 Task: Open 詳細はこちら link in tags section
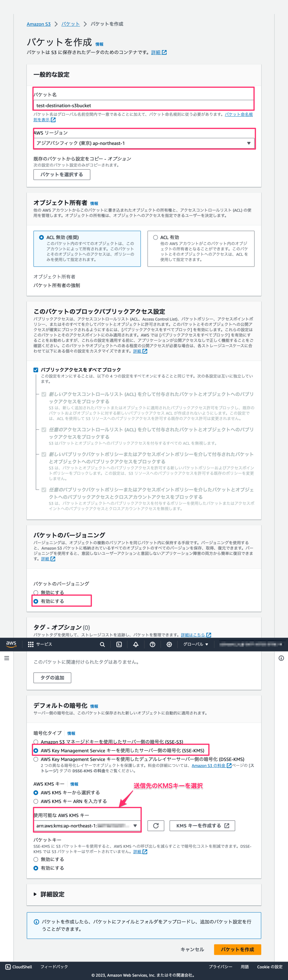[x=196, y=635]
